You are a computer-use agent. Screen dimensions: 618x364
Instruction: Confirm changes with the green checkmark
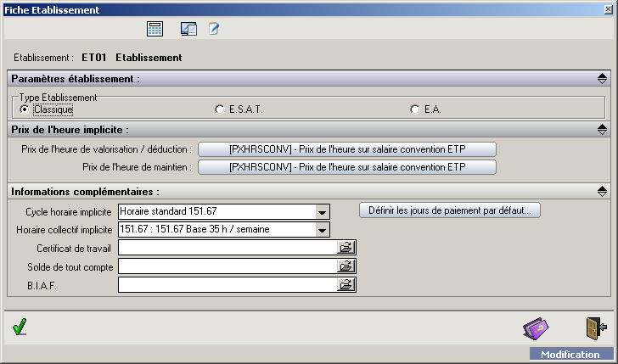(20, 327)
